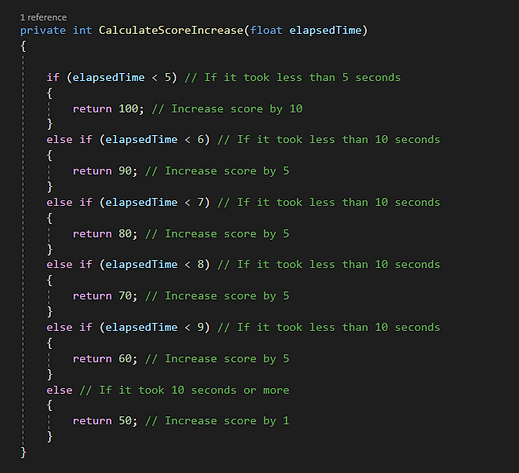Click the 'float' parameter type
This screenshot has height=473, width=519.
click(266, 30)
